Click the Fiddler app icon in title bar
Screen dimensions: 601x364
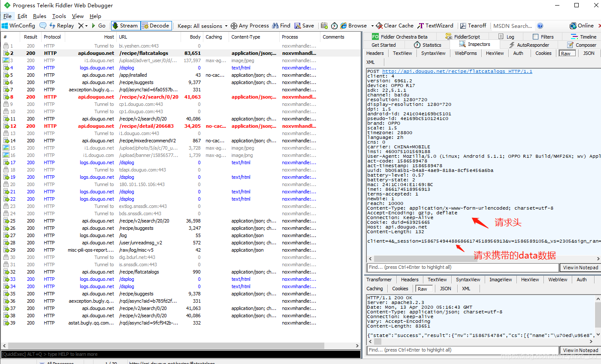[x=6, y=5]
